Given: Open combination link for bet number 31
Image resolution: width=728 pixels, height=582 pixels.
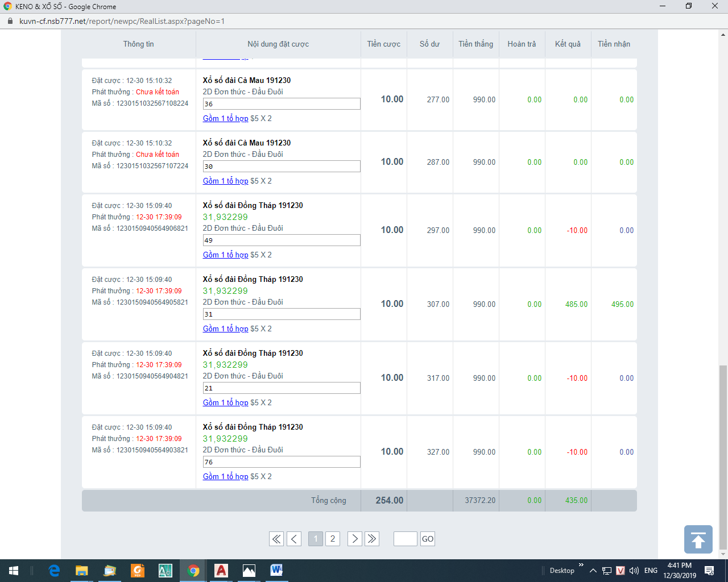Looking at the screenshot, I should coord(225,329).
